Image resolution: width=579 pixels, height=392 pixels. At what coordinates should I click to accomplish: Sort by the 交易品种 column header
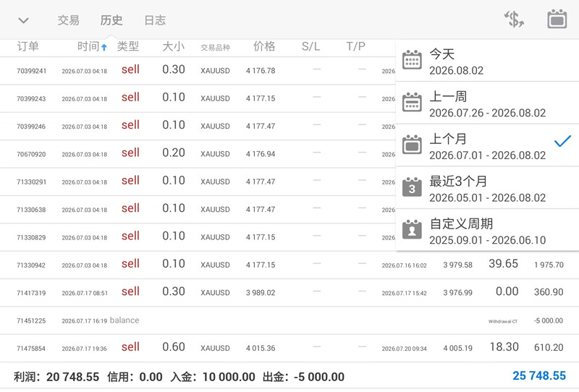pyautogui.click(x=215, y=48)
